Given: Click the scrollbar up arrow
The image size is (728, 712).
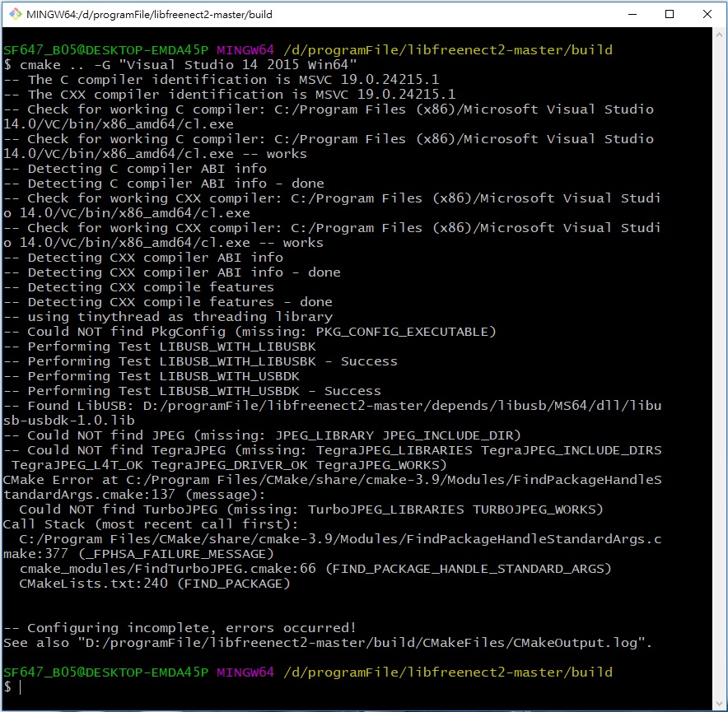Looking at the screenshot, I should click(719, 35).
